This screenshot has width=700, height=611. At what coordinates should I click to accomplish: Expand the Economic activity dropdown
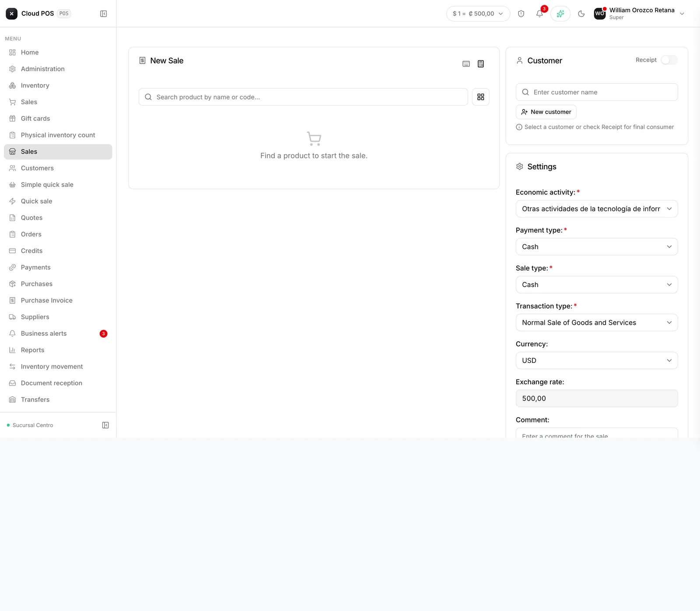tap(597, 209)
